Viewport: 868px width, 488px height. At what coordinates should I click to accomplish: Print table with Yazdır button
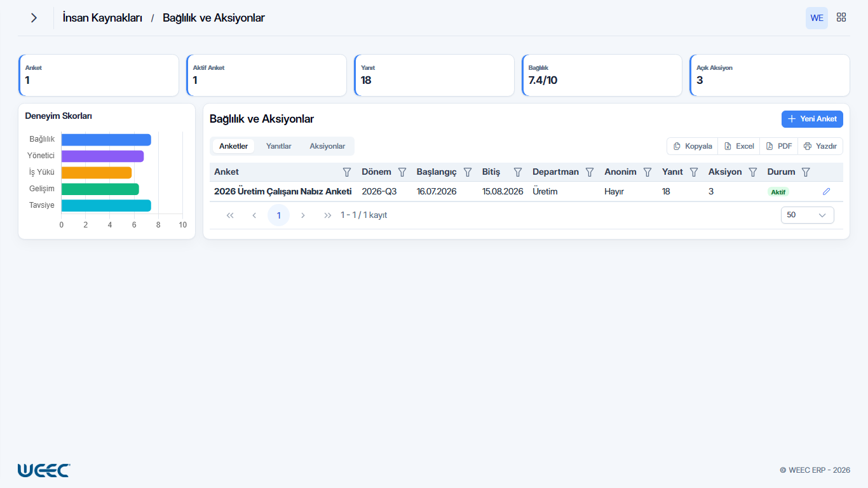[820, 146]
